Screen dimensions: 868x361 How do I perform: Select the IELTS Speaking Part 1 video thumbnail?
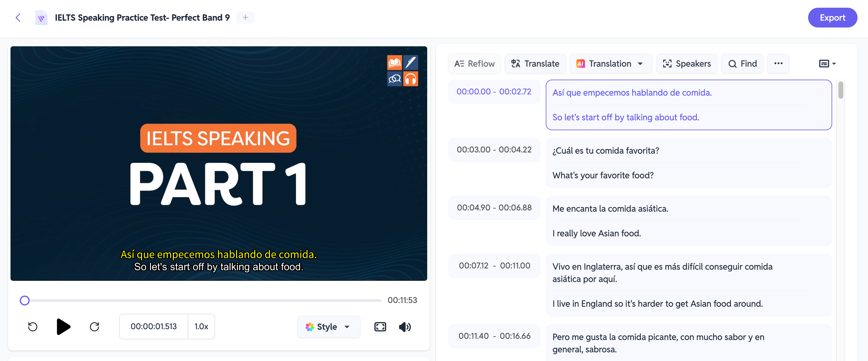pyautogui.click(x=219, y=163)
